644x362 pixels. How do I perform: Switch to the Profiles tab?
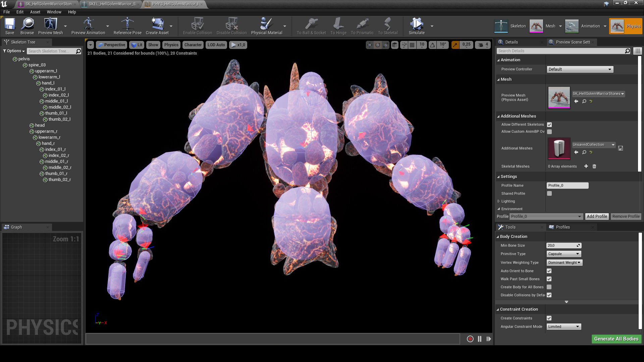pos(562,227)
